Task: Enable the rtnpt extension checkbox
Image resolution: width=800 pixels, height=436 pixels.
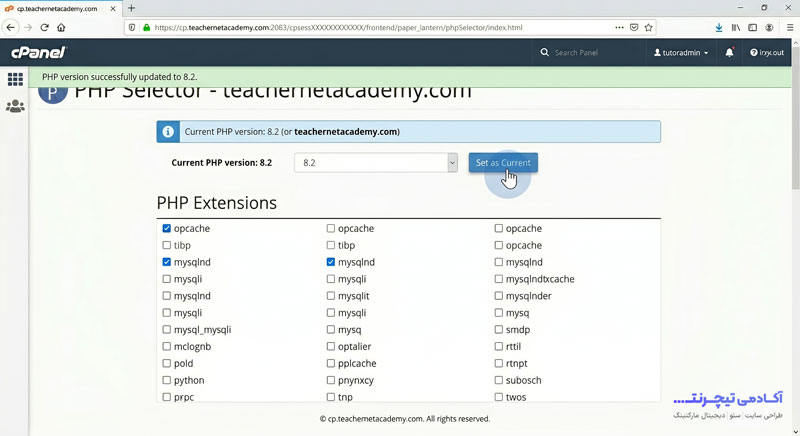Action: pos(499,363)
